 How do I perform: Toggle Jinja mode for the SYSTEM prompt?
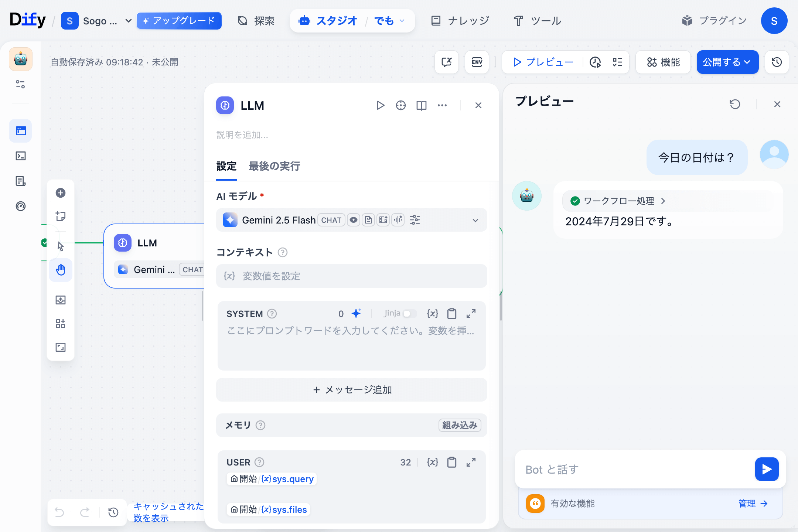[409, 314]
